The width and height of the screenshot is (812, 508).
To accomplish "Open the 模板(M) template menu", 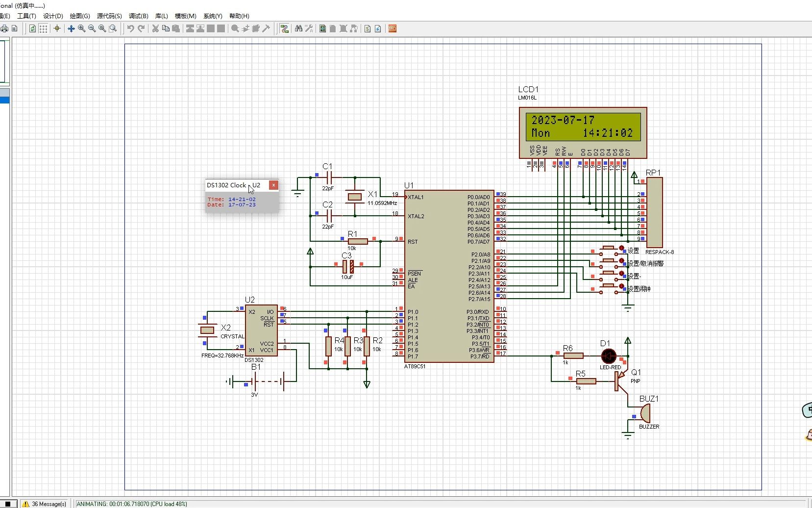I will coord(185,16).
